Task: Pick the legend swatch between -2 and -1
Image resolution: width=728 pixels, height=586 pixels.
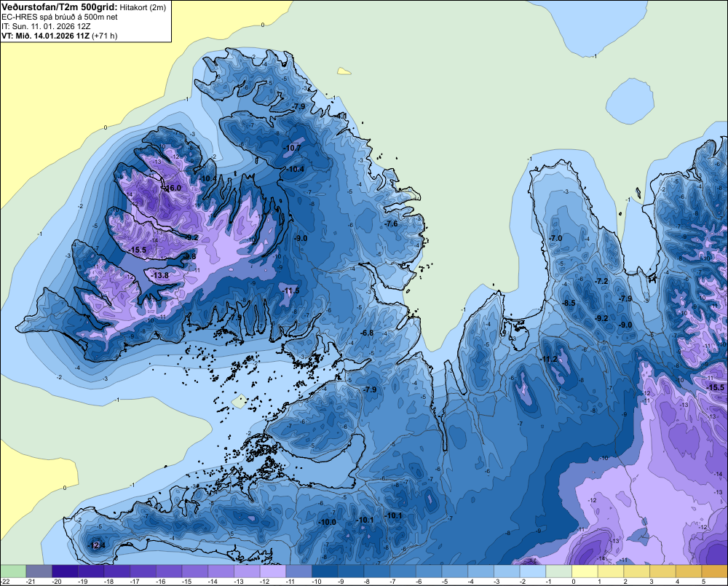Action: click(533, 571)
